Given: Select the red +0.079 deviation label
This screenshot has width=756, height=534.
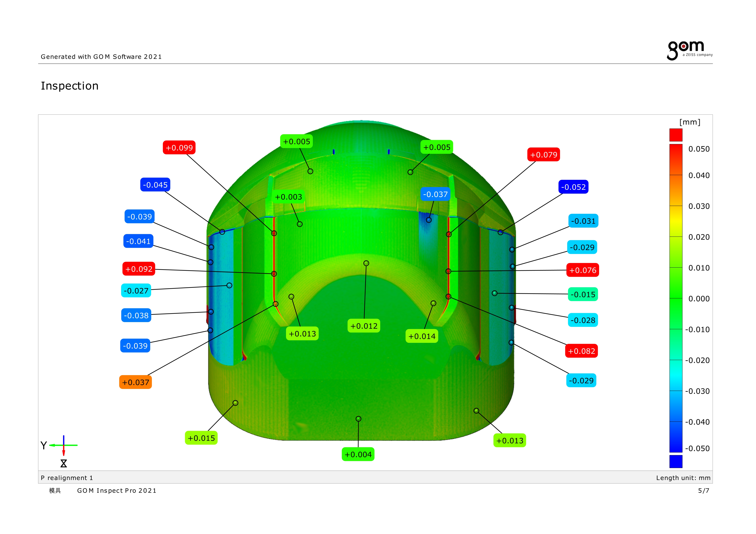Looking at the screenshot, I should (x=544, y=154).
